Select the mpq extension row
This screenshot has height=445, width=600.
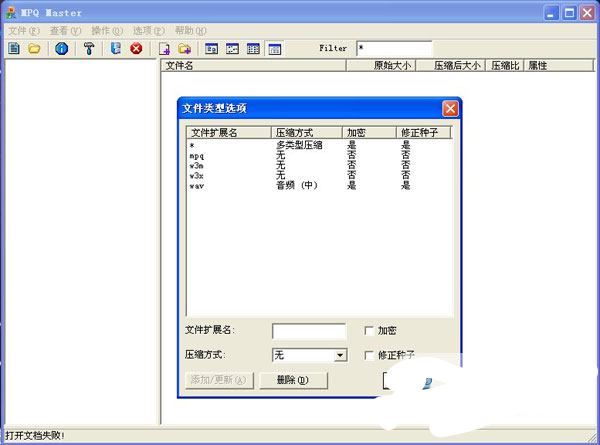[320, 155]
